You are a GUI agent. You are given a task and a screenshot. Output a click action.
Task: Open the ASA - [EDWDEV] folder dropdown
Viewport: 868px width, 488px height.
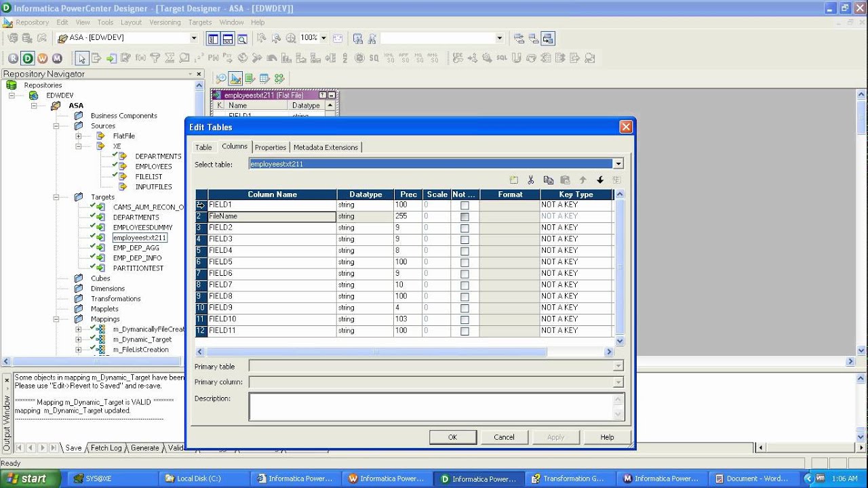coord(193,38)
